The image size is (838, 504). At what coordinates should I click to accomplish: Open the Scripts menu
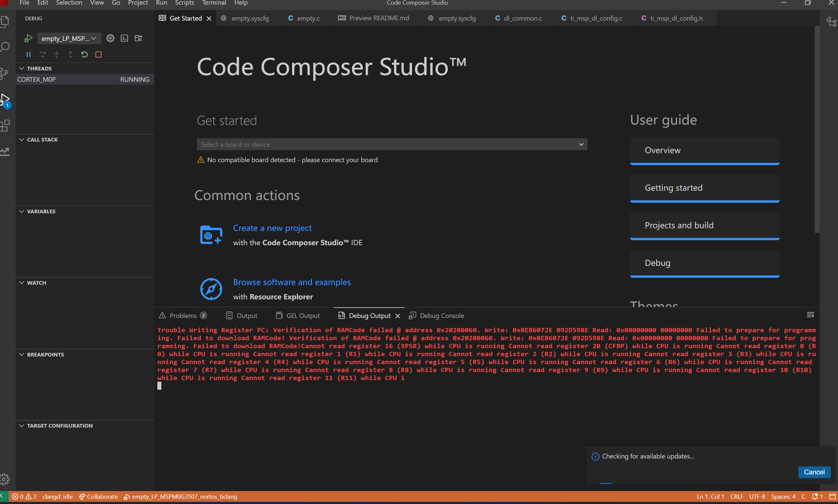point(184,3)
